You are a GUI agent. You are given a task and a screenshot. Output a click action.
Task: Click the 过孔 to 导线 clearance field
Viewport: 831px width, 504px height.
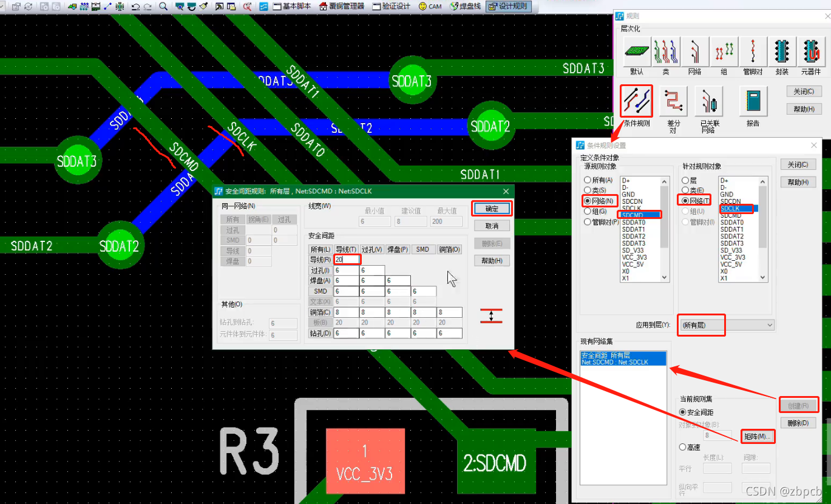point(347,270)
